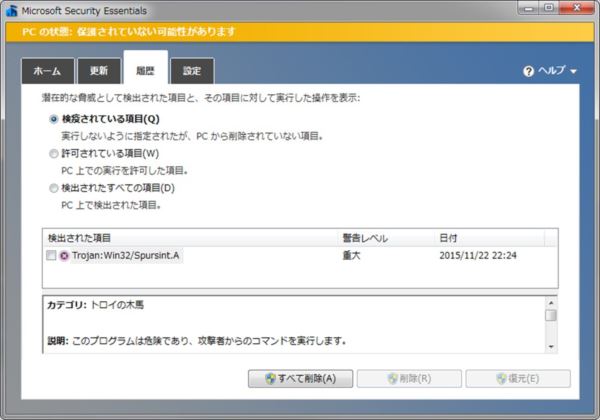Select the 許可されている項目(W) radio button
The width and height of the screenshot is (600, 420).
point(54,154)
